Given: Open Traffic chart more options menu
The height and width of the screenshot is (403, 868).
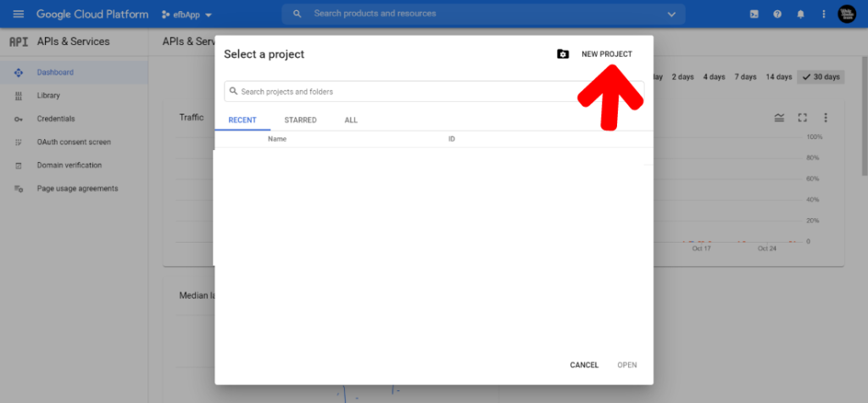Looking at the screenshot, I should [826, 118].
